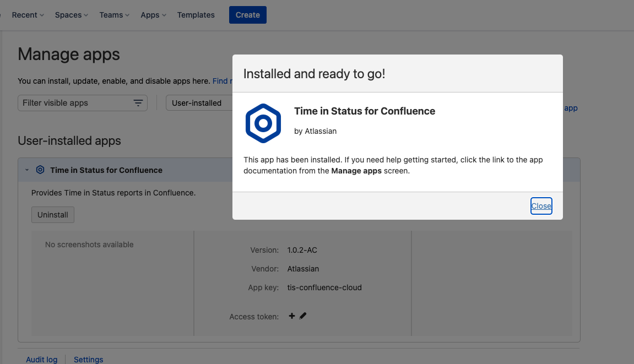Click the plus icon next to Access token
The width and height of the screenshot is (634, 364).
(292, 316)
